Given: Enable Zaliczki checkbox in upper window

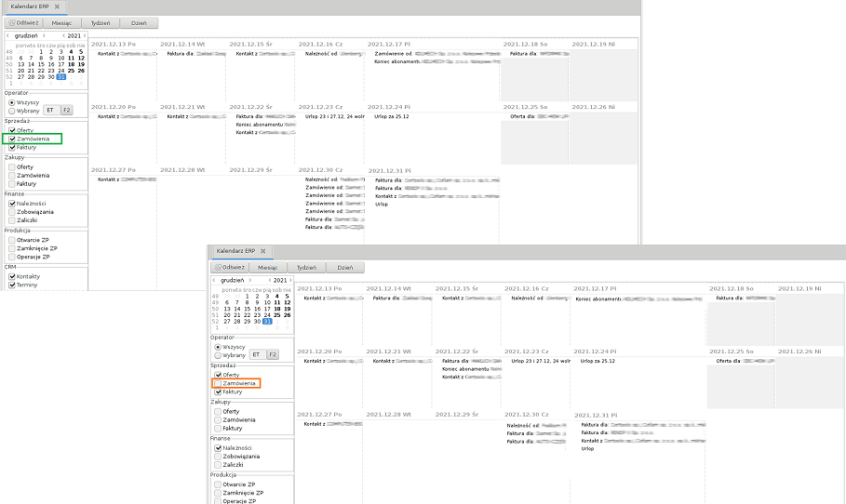Looking at the screenshot, I should pos(12,220).
